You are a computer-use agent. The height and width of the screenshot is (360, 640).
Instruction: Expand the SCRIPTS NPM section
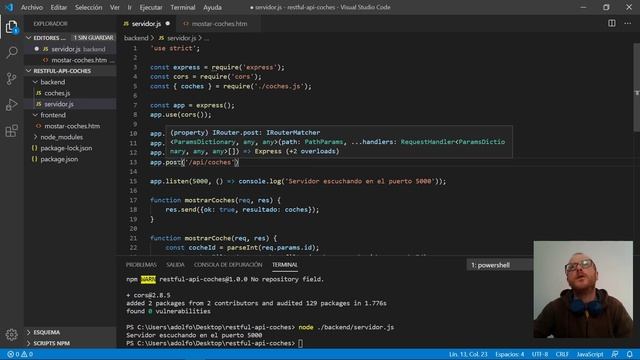point(29,343)
